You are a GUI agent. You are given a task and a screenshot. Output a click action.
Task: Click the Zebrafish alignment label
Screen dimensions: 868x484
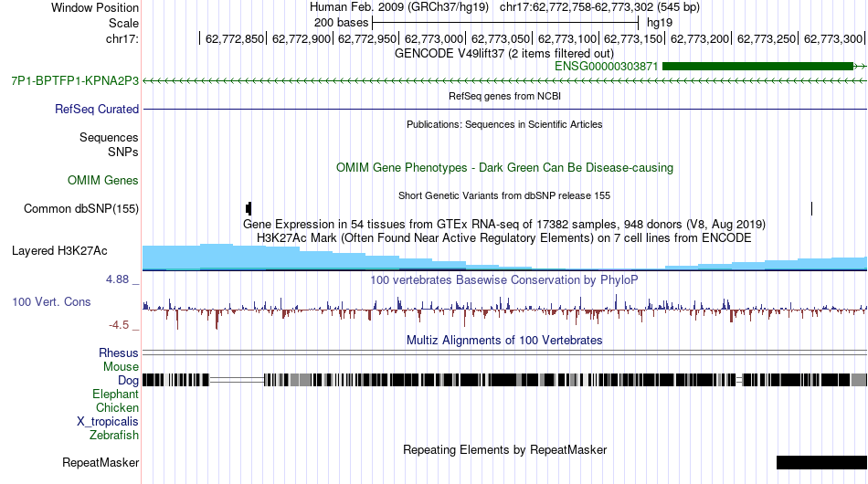click(114, 436)
